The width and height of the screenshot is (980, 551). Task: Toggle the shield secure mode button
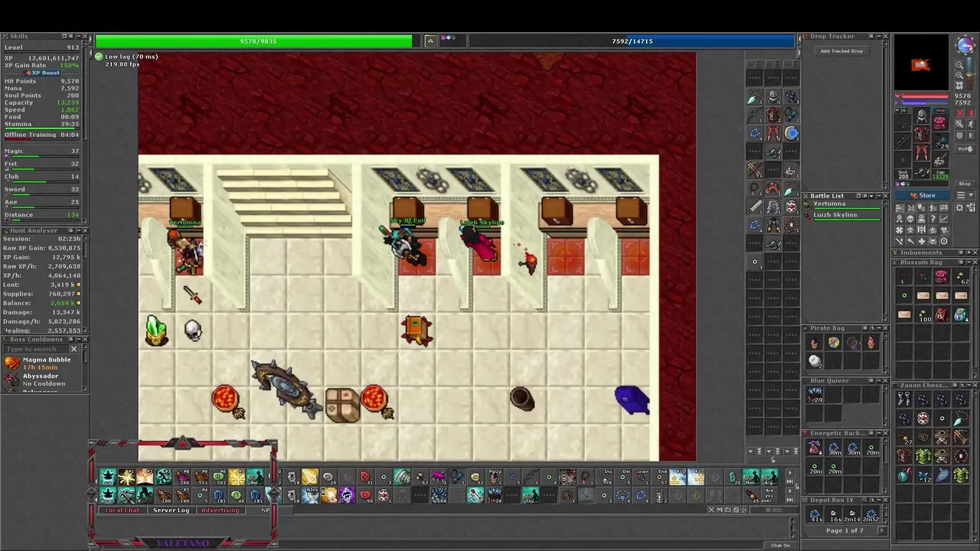point(959,135)
